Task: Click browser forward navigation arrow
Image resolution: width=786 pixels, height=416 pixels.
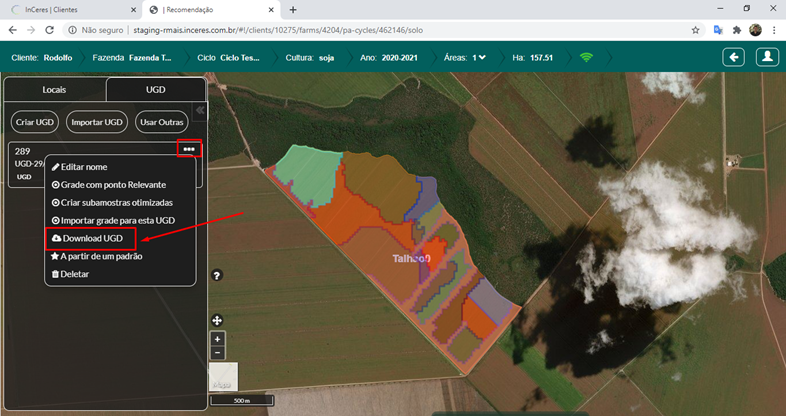Action: (31, 30)
